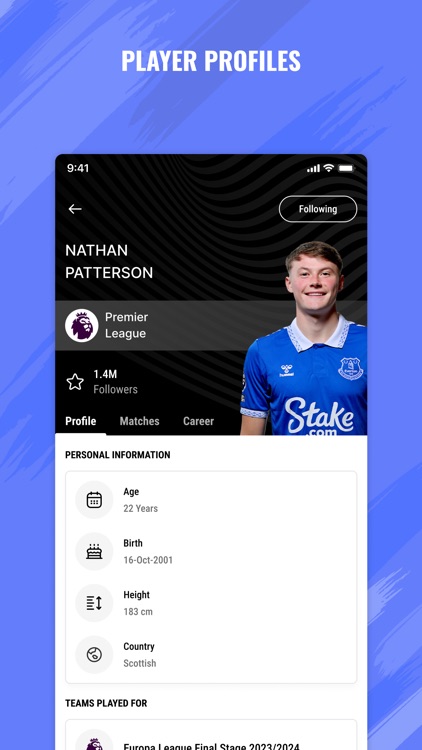Open the Career tab
The height and width of the screenshot is (750, 422).
(x=198, y=421)
